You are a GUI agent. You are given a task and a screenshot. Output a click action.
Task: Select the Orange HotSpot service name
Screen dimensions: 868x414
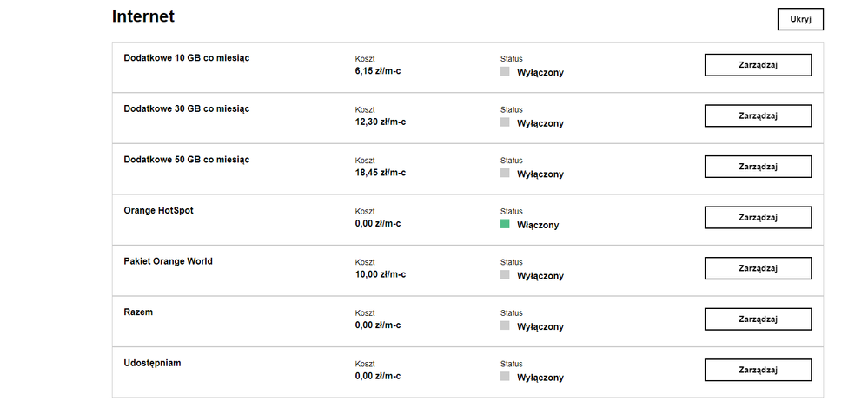point(159,210)
